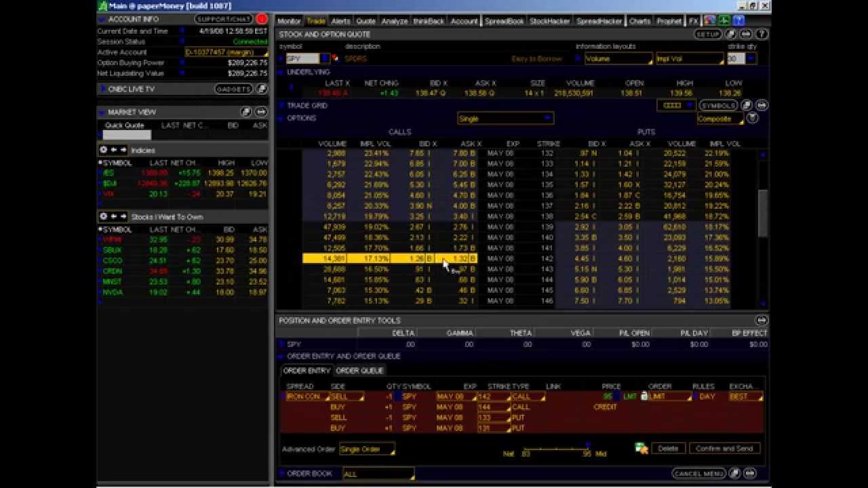Collapse the Account Info section
The height and width of the screenshot is (488, 868).
tap(102, 20)
